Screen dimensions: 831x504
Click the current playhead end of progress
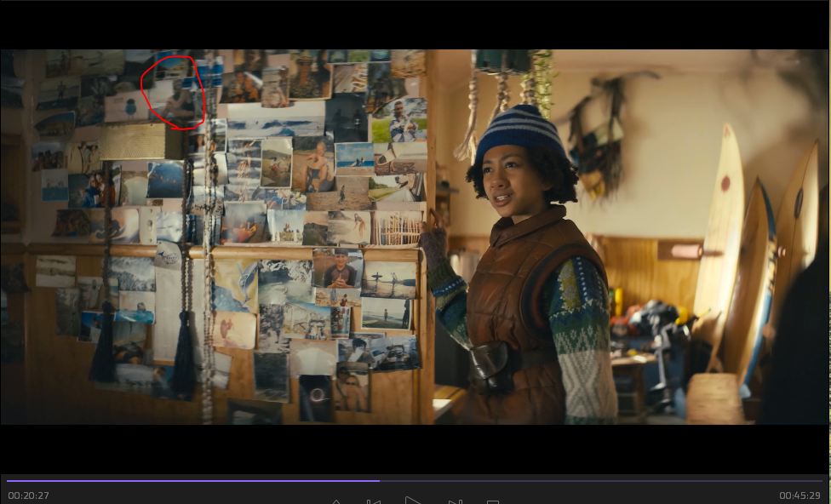pyautogui.click(x=379, y=481)
